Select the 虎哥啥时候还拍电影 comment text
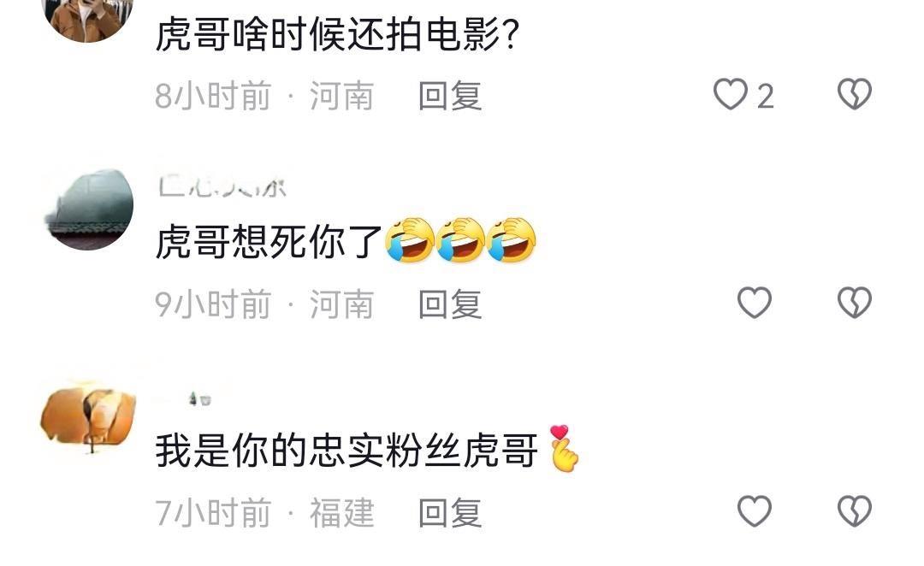The height and width of the screenshot is (566, 924). [x=337, y=34]
